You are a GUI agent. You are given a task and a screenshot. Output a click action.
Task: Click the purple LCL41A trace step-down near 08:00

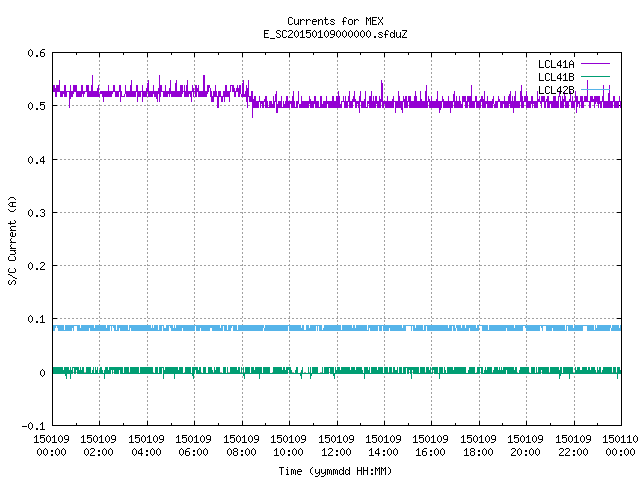coord(250,99)
